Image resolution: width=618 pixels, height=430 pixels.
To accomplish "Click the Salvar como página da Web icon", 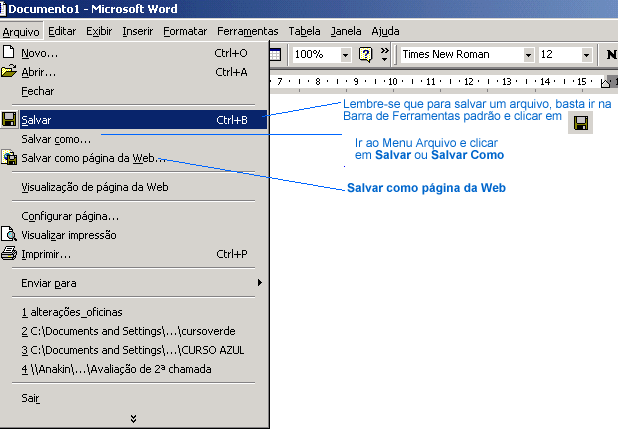I will point(9,158).
